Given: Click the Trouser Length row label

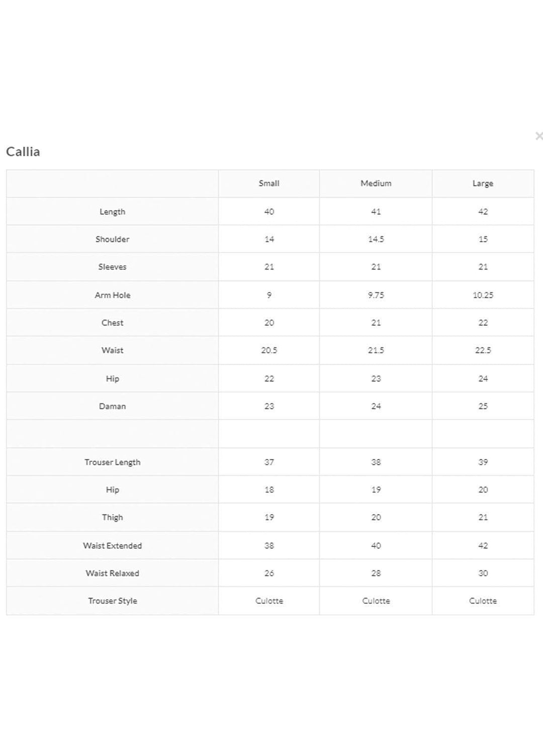Looking at the screenshot, I should [112, 462].
